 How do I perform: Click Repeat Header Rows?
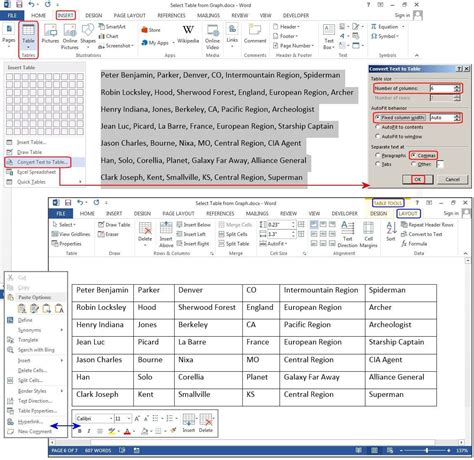coord(427,225)
